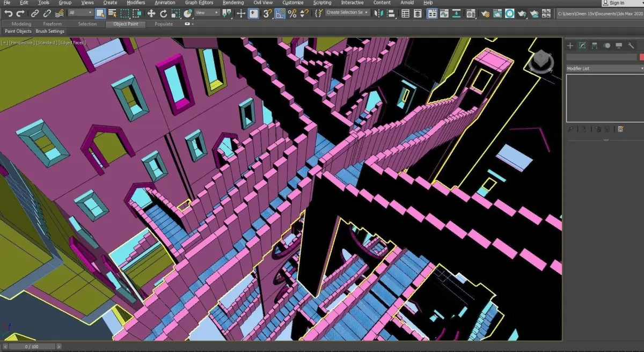Activate the Select Object tool
This screenshot has height=352, width=644.
point(100,13)
